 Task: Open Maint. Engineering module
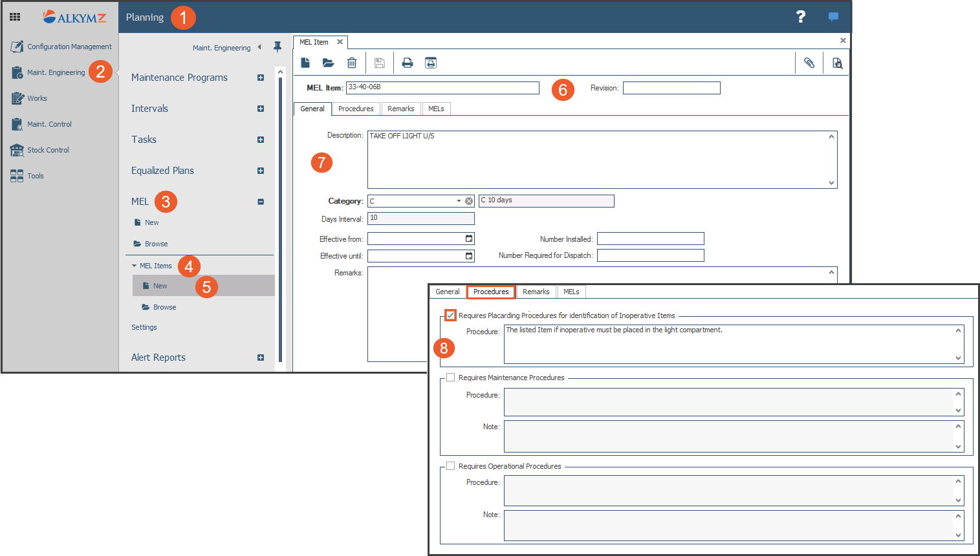[49, 72]
